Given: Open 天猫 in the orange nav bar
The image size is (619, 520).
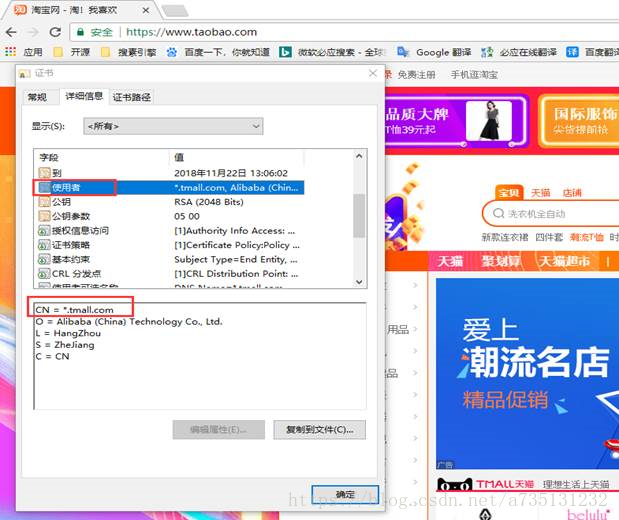Looking at the screenshot, I should [x=450, y=261].
